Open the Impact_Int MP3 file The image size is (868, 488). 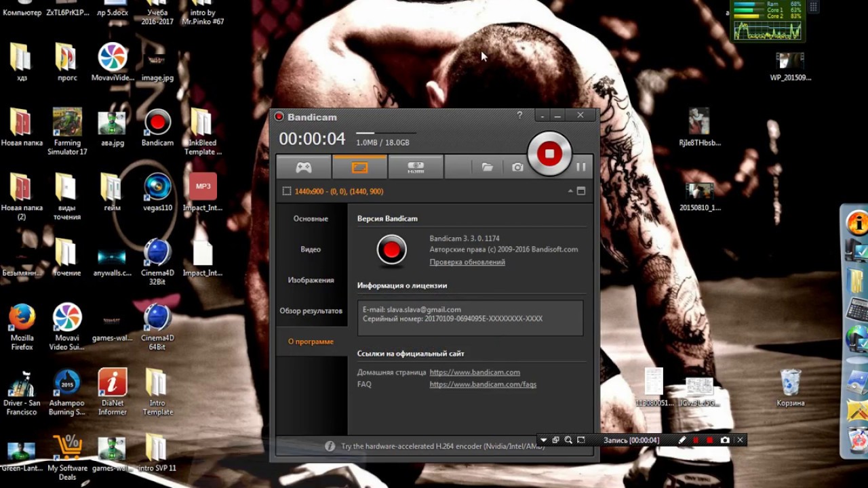point(202,192)
